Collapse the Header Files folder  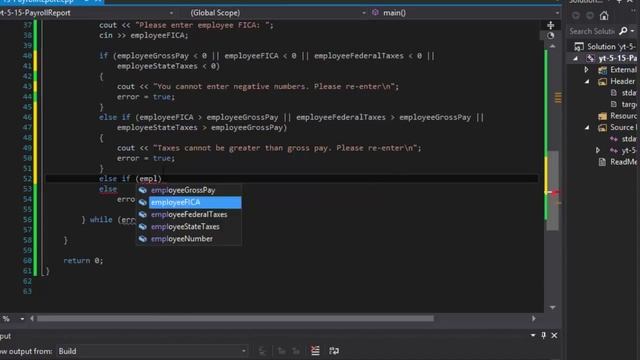[587, 81]
